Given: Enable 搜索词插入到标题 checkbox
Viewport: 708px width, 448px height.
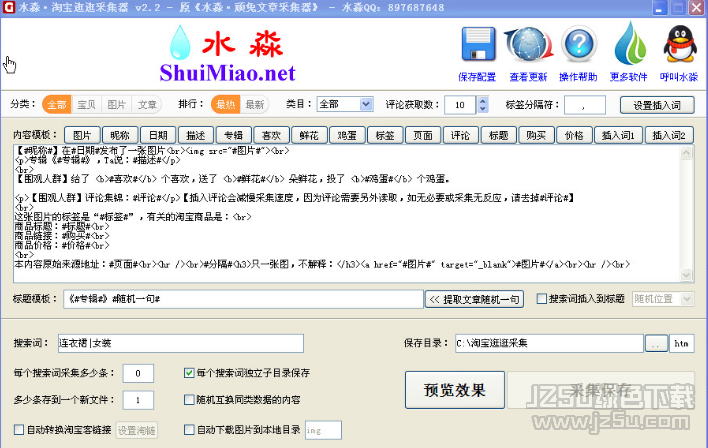Looking at the screenshot, I should 541,299.
